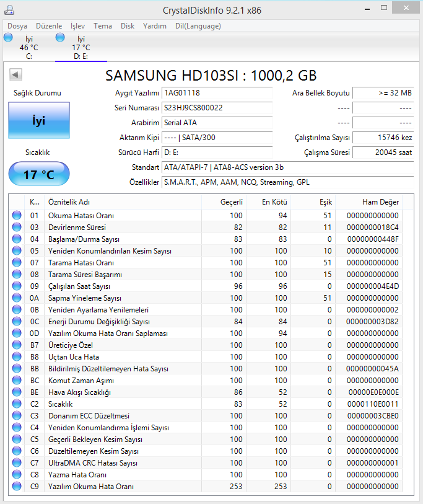The height and width of the screenshot is (504, 423).
Task: Click status icon for Donanım ECC Düzeltmesi
Action: click(x=17, y=415)
